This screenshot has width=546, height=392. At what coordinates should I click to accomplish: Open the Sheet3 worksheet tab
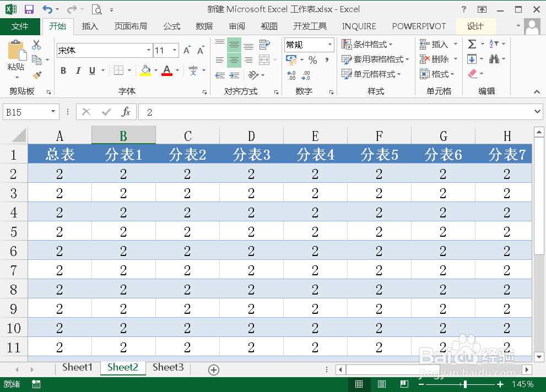[168, 367]
